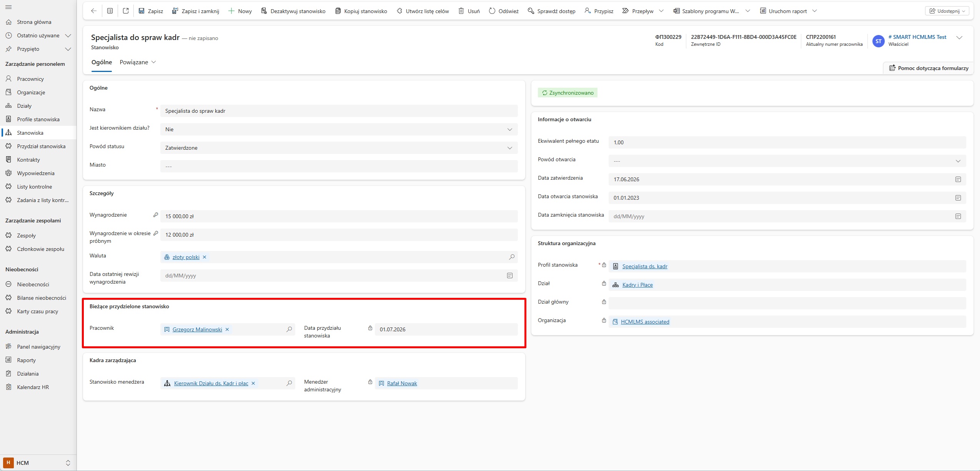Click the back arrow icon
The image size is (980, 471).
click(x=93, y=11)
